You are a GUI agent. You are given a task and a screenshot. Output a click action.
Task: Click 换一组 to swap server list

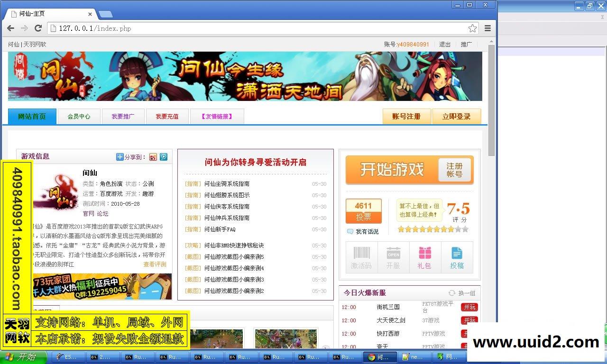tap(463, 293)
